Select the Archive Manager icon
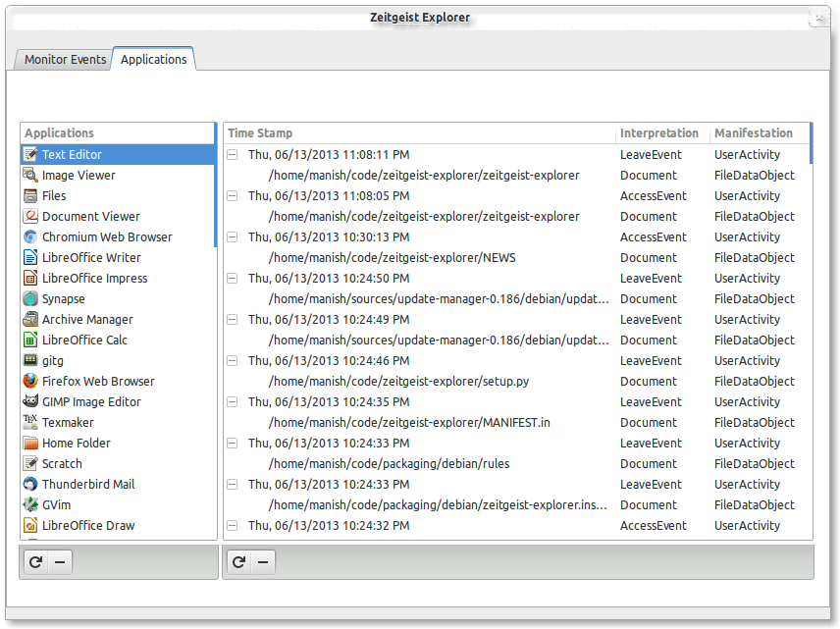Viewport: 840px width, 629px height. (x=31, y=319)
